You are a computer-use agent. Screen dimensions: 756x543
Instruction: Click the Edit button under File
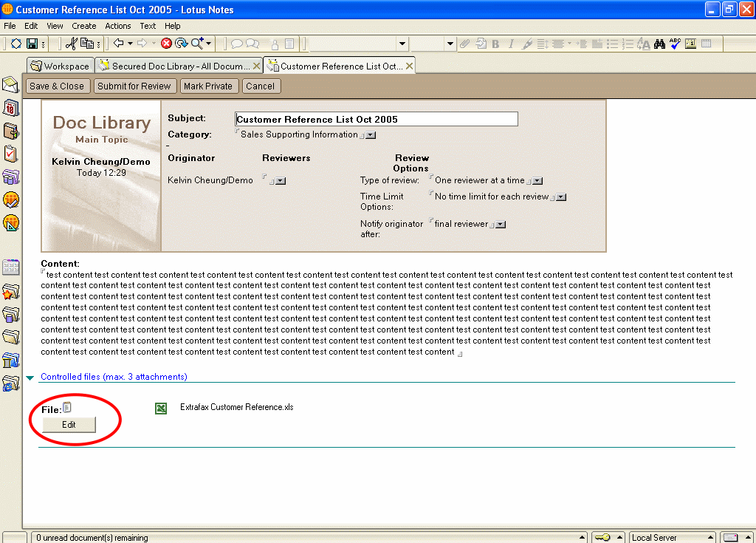[69, 425]
